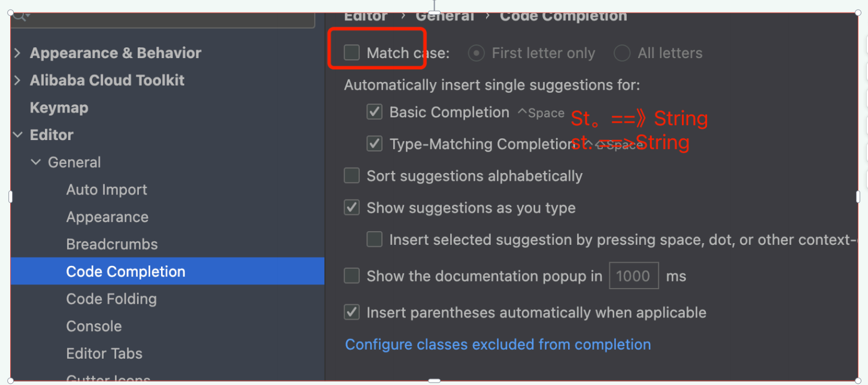868x385 pixels.
Task: Enable Show the documentation popup checkbox
Action: (351, 276)
